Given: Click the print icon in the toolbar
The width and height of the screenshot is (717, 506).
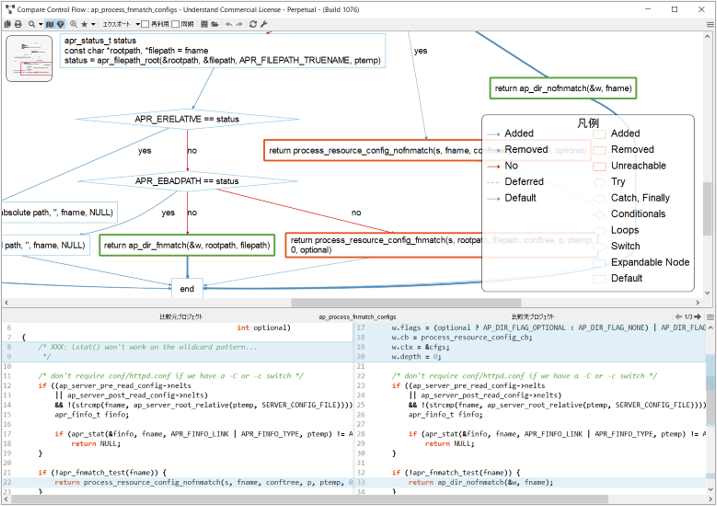Looking at the screenshot, I should (x=18, y=24).
